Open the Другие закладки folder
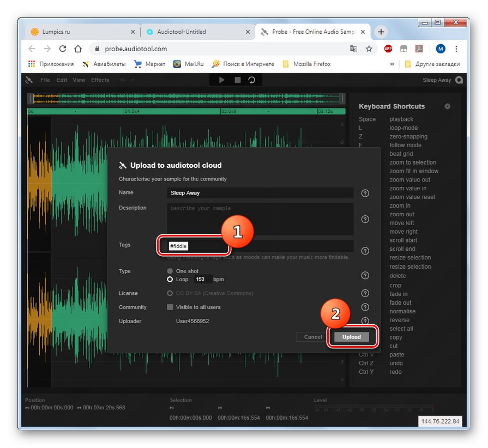488x448 pixels. click(432, 64)
